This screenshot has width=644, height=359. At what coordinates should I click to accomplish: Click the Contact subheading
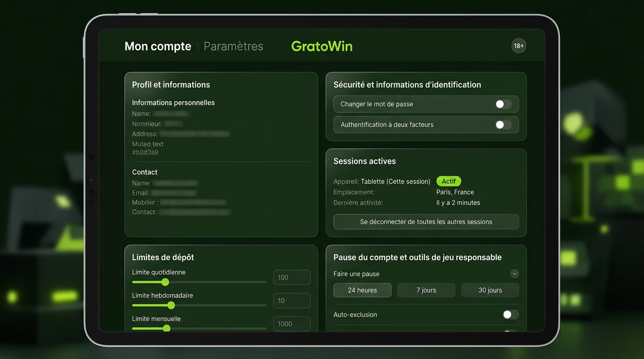[x=145, y=172]
